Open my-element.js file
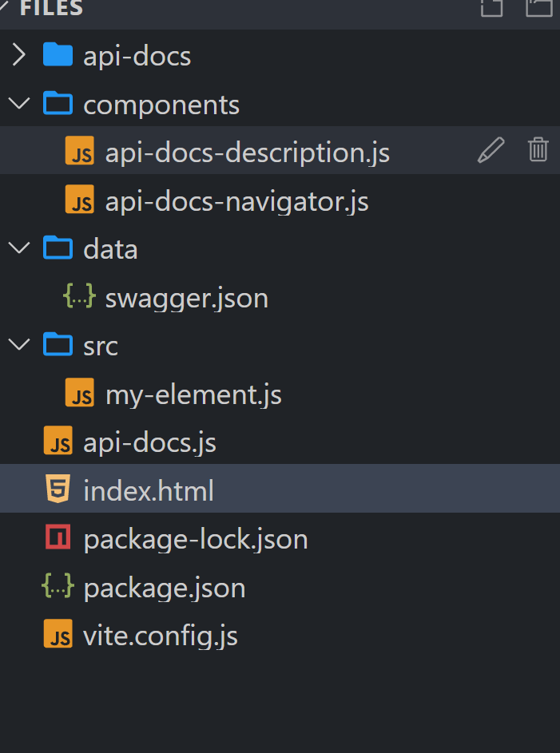Screen dimensions: 560x753 click(x=193, y=395)
